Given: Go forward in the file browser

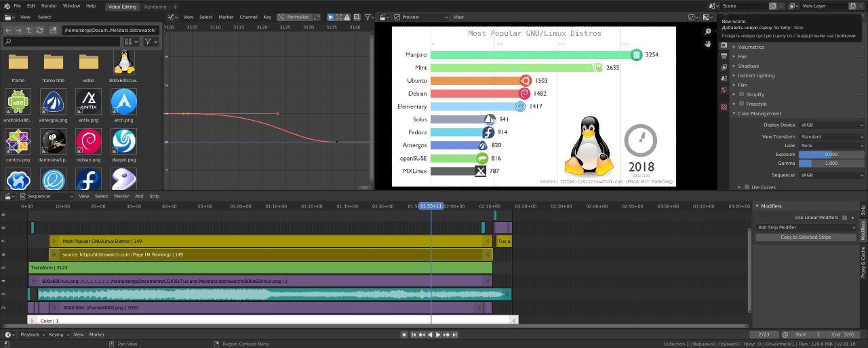Looking at the screenshot, I should [x=19, y=30].
